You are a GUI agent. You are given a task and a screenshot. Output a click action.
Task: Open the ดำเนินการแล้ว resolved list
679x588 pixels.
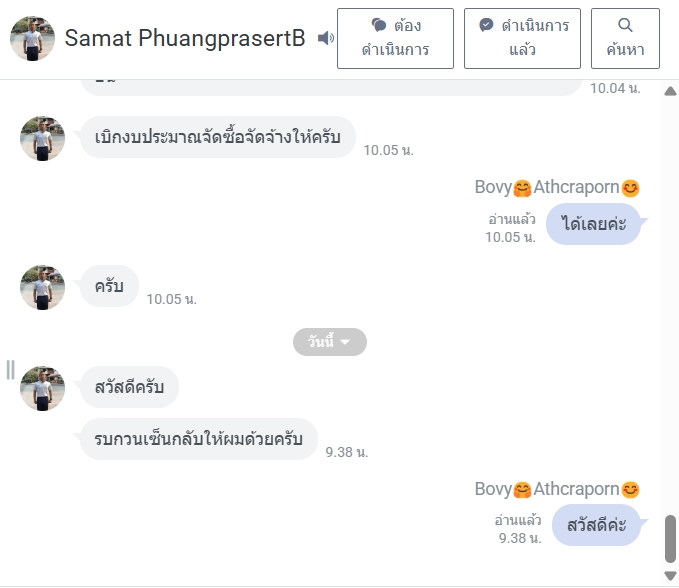pos(522,38)
